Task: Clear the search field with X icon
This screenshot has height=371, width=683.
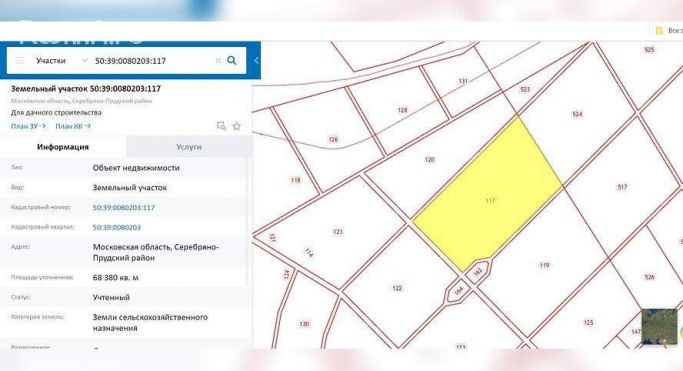Action: point(218,61)
